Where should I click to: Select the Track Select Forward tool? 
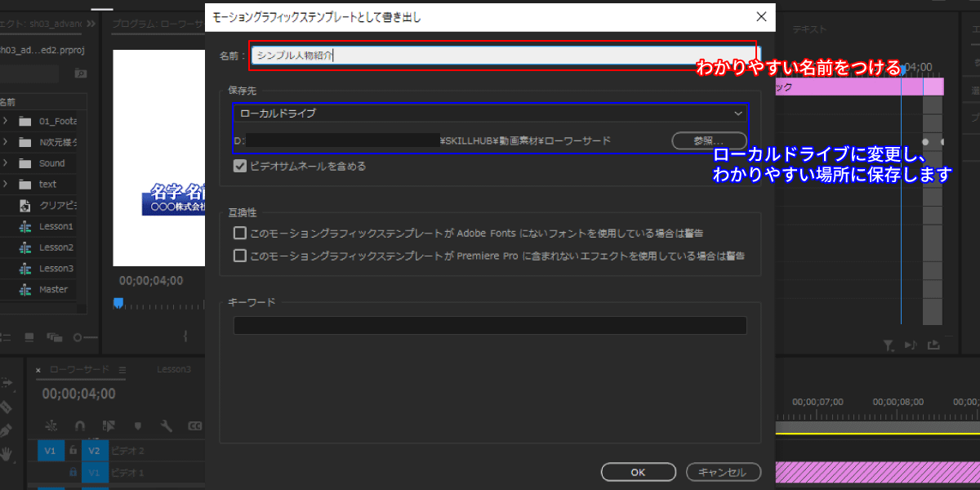7,384
